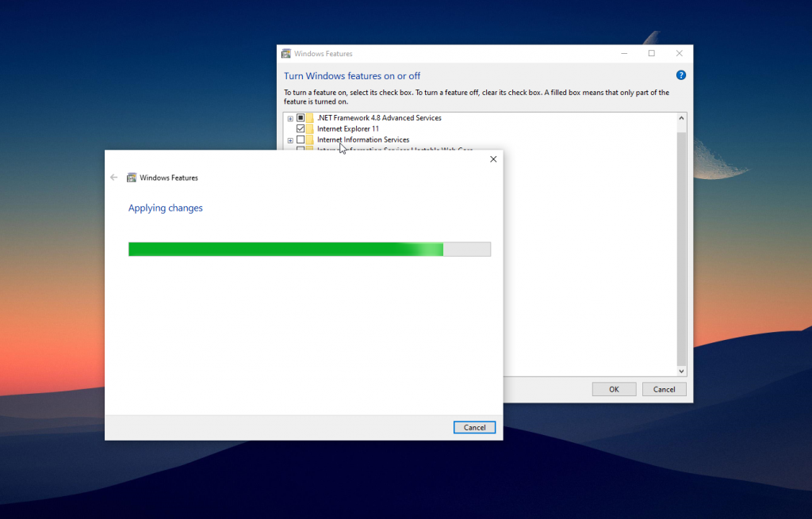The image size is (812, 519).
Task: Click the feature list vertical scrollbar thumb
Action: [681, 248]
